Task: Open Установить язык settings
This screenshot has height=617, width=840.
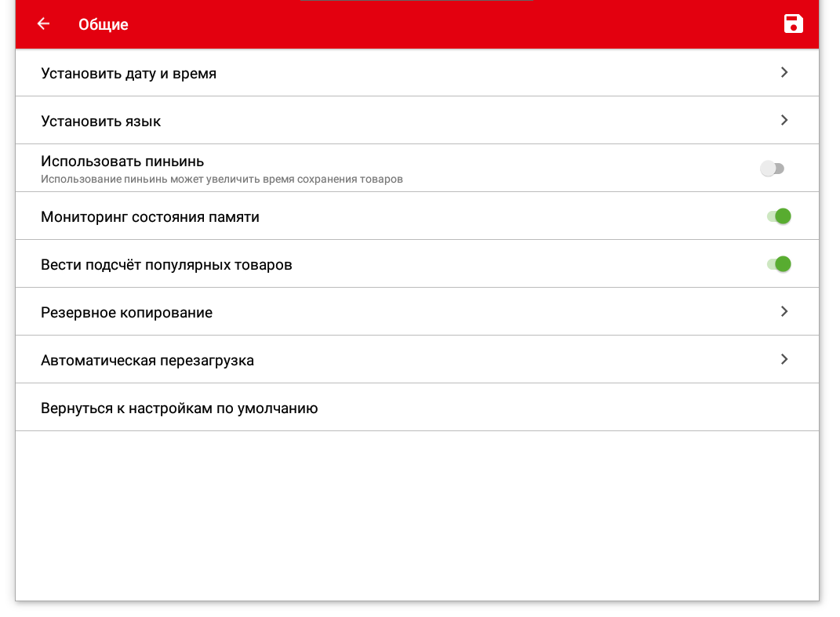Action: (416, 121)
